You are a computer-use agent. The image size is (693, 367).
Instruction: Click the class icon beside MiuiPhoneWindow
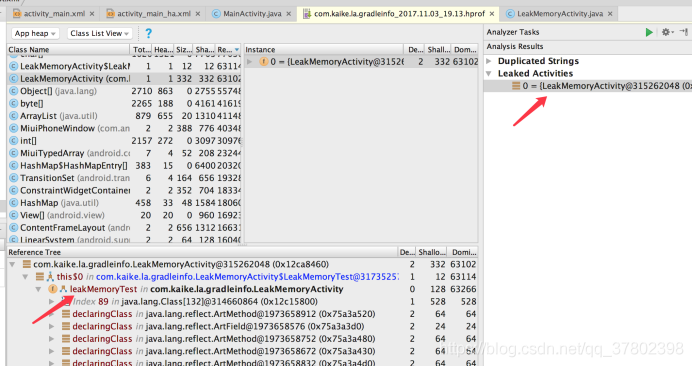click(x=14, y=128)
